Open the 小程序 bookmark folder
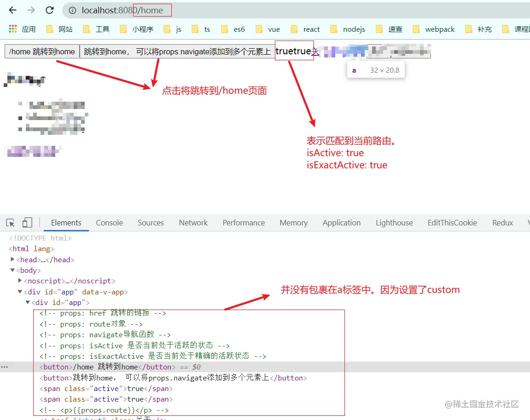The image size is (530, 420). [x=137, y=29]
